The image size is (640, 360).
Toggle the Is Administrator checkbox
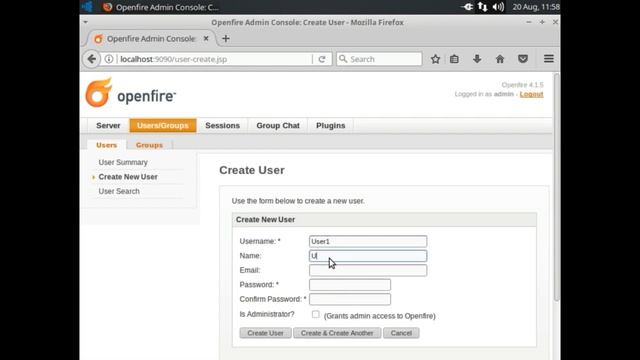click(316, 315)
